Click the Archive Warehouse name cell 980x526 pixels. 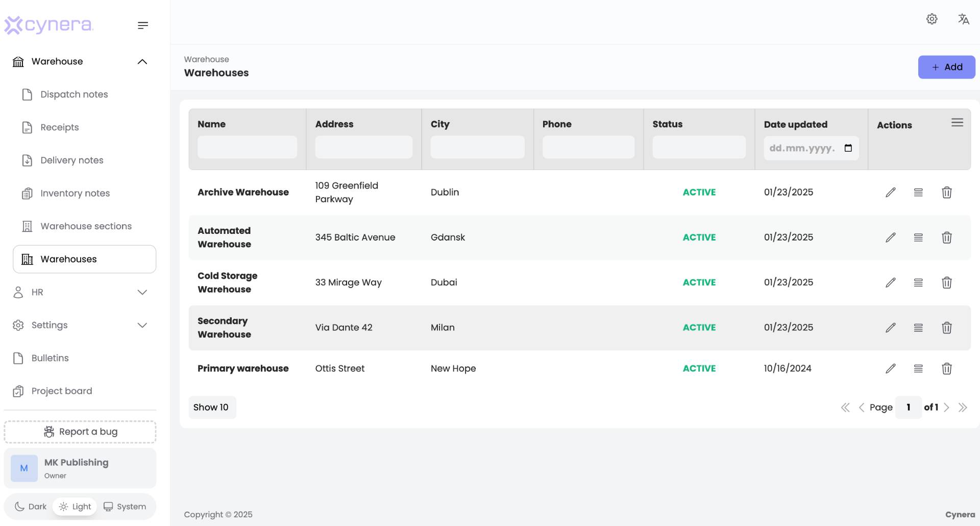pyautogui.click(x=243, y=193)
